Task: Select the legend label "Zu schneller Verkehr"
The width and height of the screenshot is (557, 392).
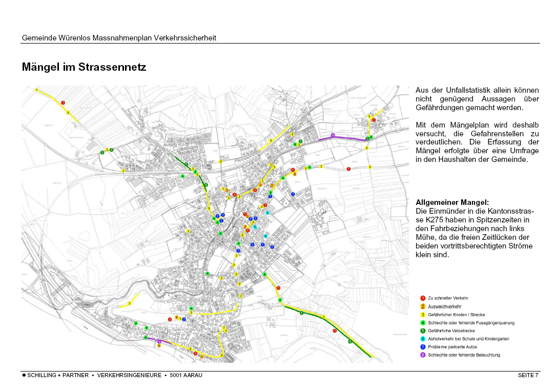Action: click(448, 298)
